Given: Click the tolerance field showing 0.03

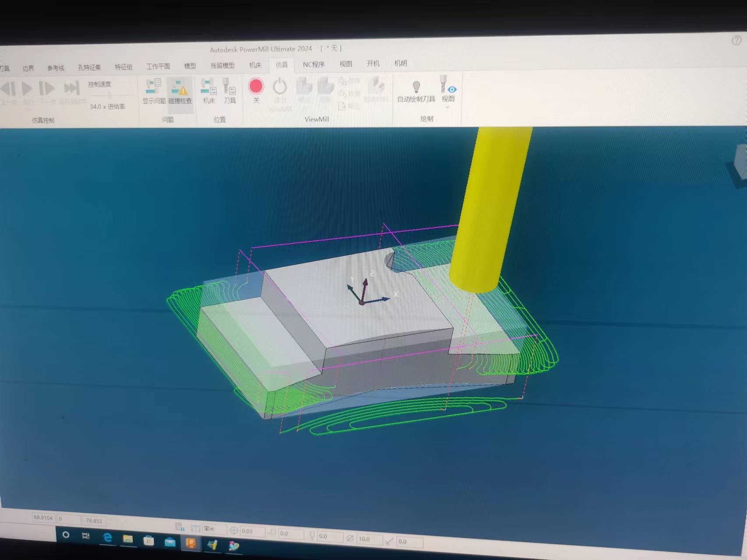Looking at the screenshot, I should (253, 531).
